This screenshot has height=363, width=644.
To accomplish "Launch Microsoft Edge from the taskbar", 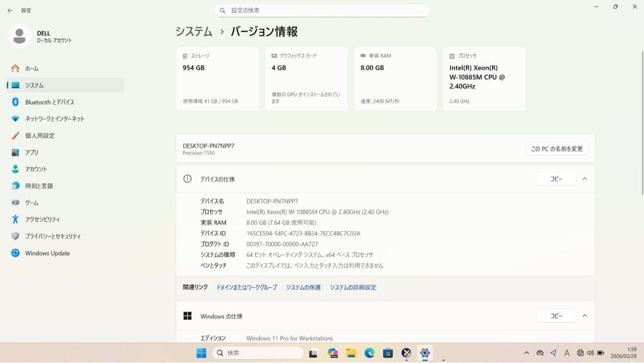I will [370, 353].
